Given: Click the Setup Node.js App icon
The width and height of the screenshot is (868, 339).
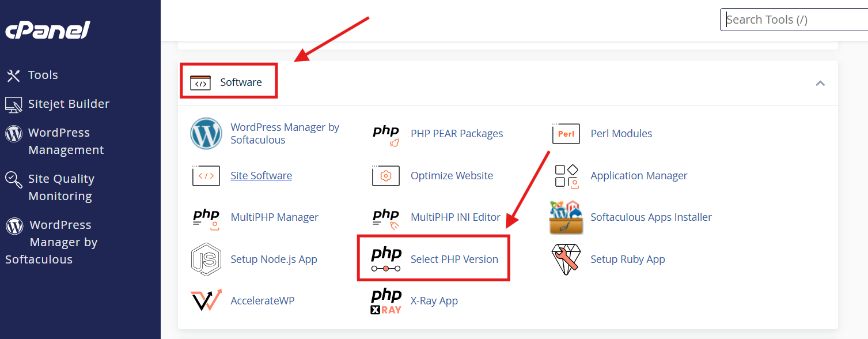Looking at the screenshot, I should [x=206, y=259].
